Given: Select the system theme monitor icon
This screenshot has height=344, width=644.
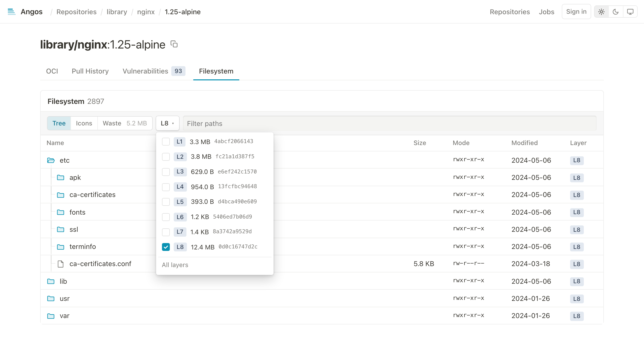Looking at the screenshot, I should click(x=630, y=12).
